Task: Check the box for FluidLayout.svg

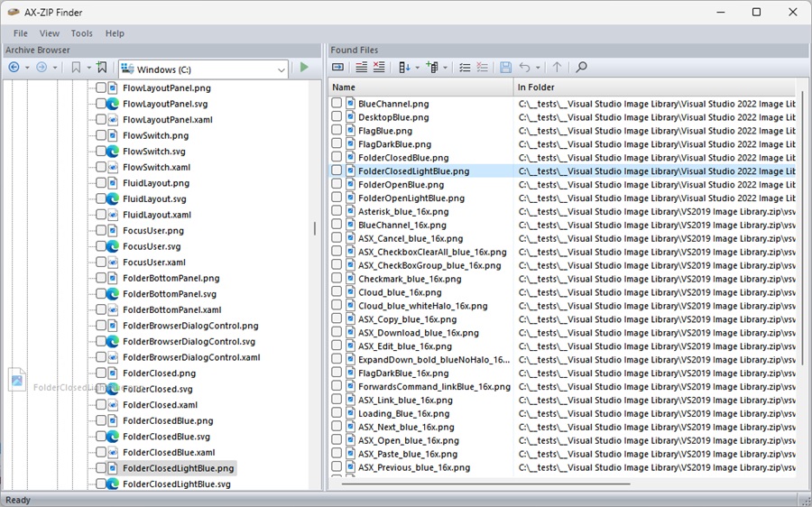Action: [101, 198]
